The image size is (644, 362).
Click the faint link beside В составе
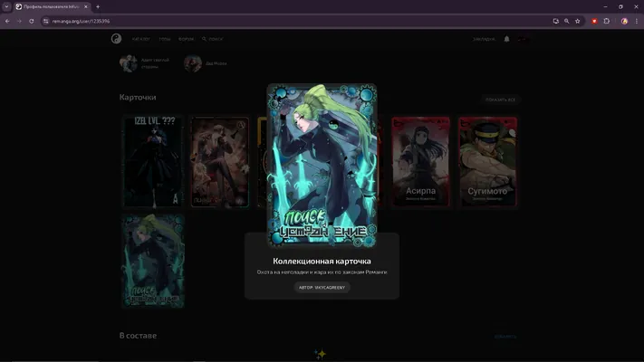[x=505, y=337]
